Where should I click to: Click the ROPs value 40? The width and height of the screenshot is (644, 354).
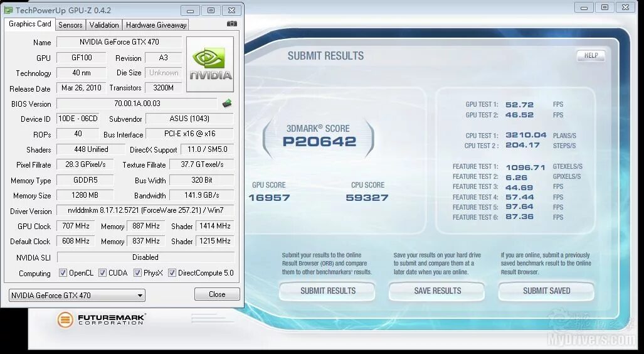click(78, 134)
